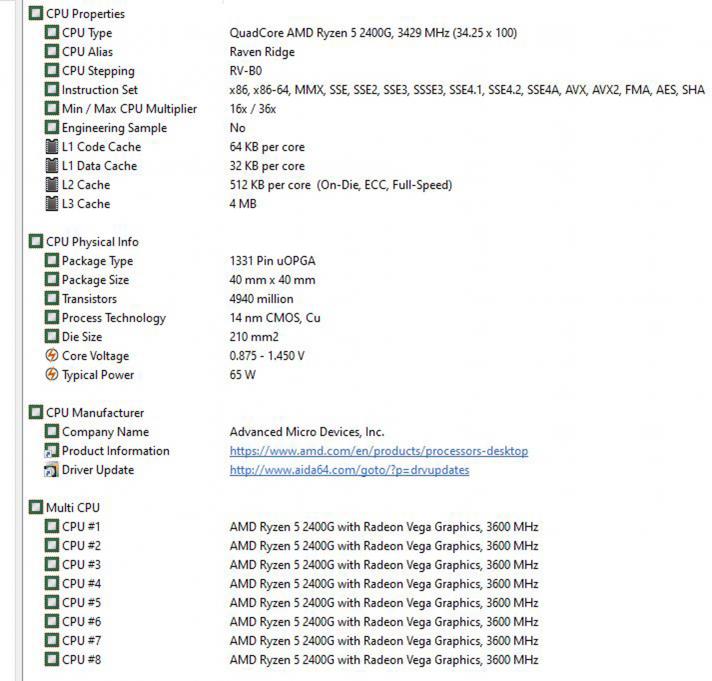Select the instruction set list value
This screenshot has width=712, height=681.
click(x=467, y=90)
